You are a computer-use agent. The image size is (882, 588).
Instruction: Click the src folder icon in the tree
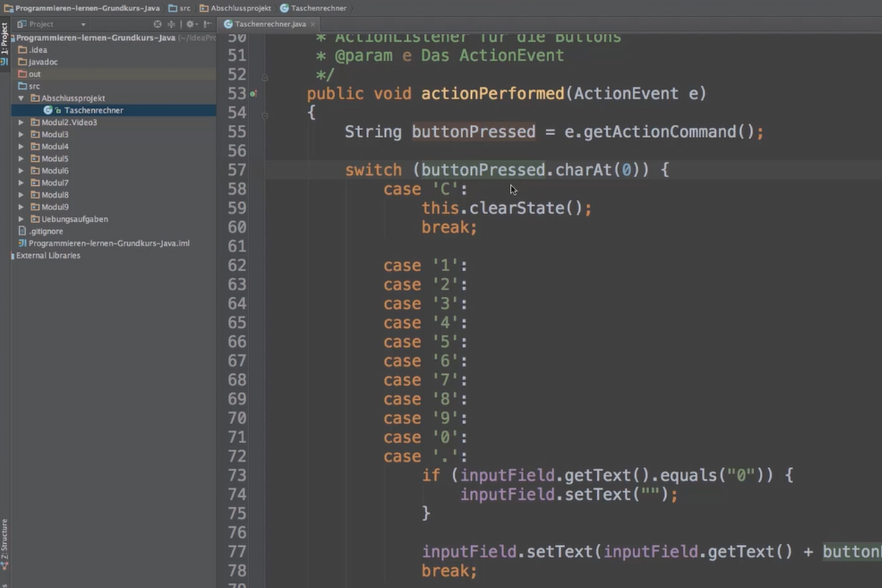click(22, 86)
